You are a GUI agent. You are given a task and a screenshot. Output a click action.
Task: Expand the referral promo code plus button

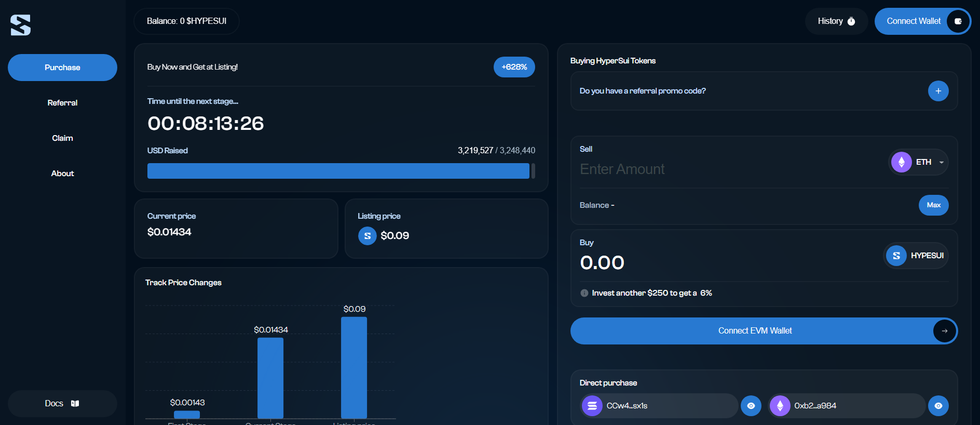938,91
